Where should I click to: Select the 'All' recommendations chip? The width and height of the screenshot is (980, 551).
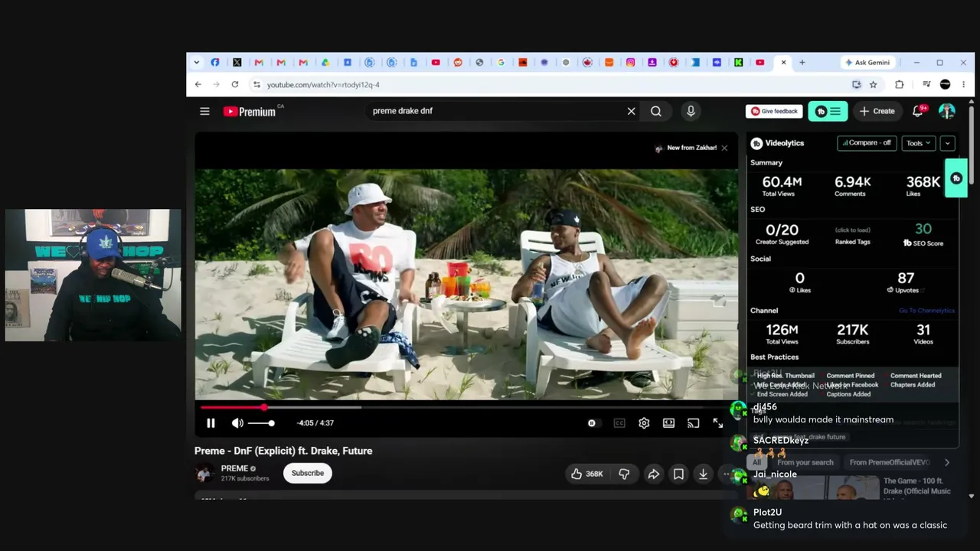[757, 462]
